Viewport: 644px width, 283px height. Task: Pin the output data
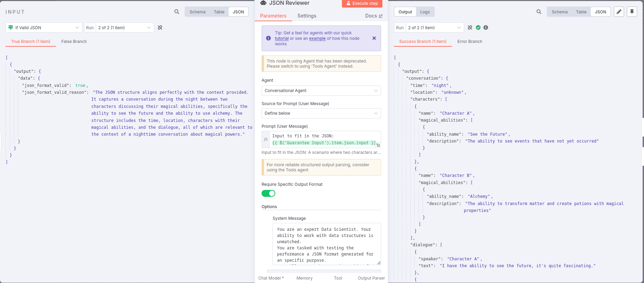pos(632,12)
